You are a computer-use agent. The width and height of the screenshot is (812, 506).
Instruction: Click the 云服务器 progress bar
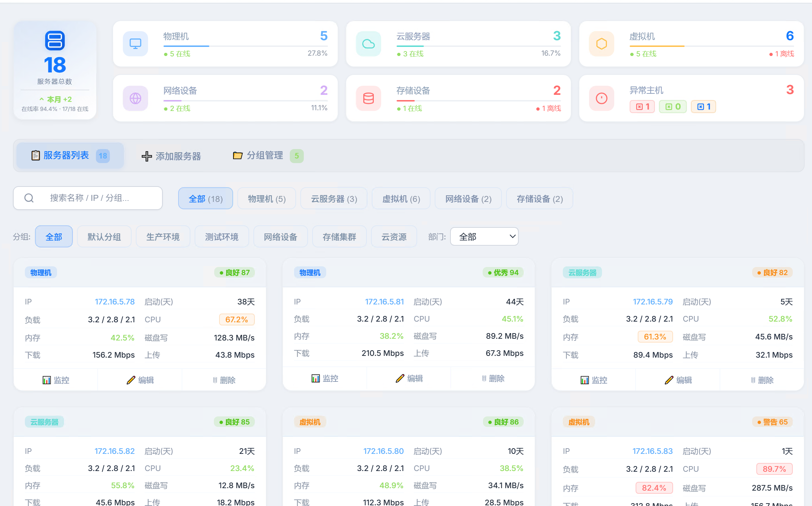(x=479, y=46)
